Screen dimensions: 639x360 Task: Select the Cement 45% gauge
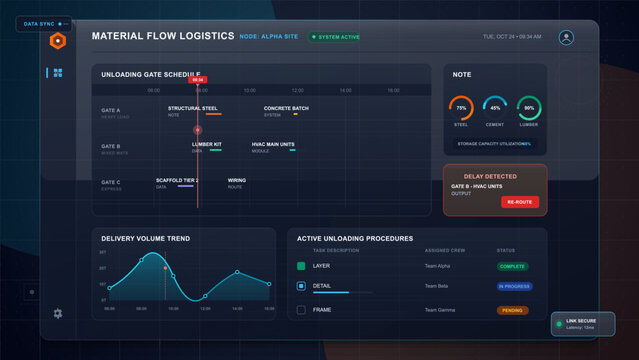(x=495, y=108)
